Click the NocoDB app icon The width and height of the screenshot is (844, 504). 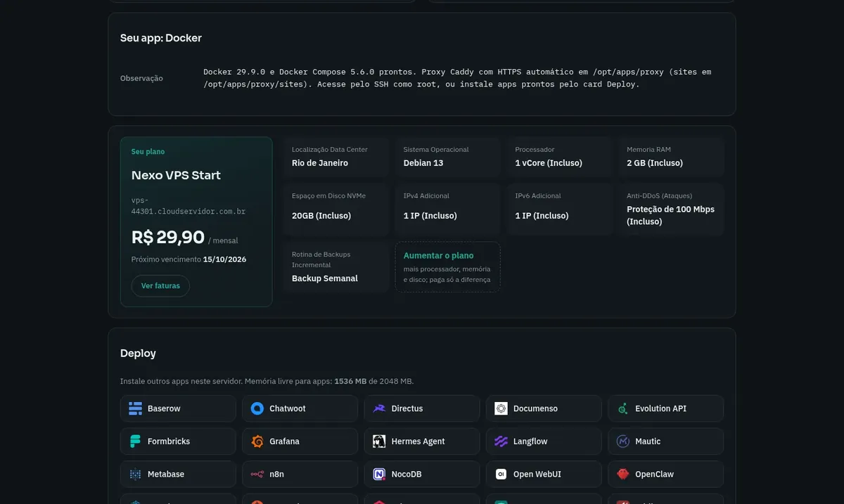coord(379,474)
